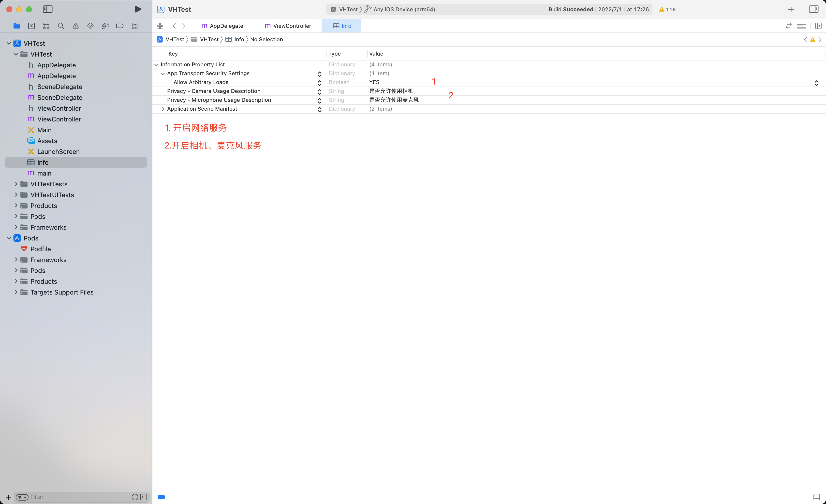Screen dimensions: 826x504
Task: Open the Test navigator
Action: pos(90,26)
